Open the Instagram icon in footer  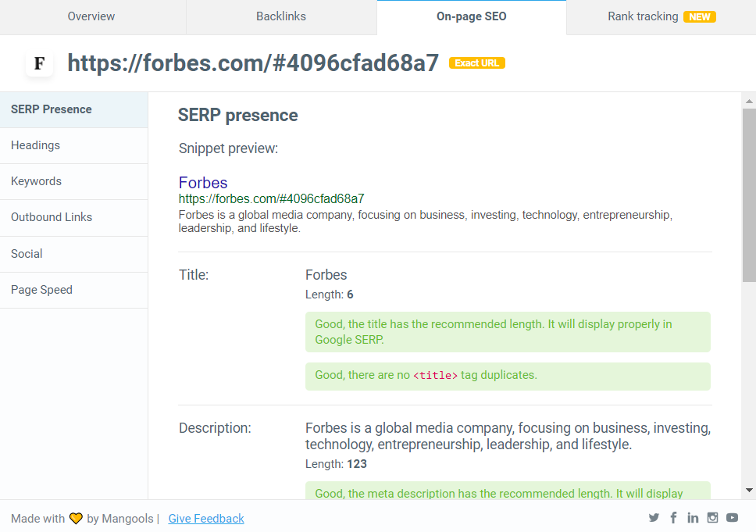point(712,518)
